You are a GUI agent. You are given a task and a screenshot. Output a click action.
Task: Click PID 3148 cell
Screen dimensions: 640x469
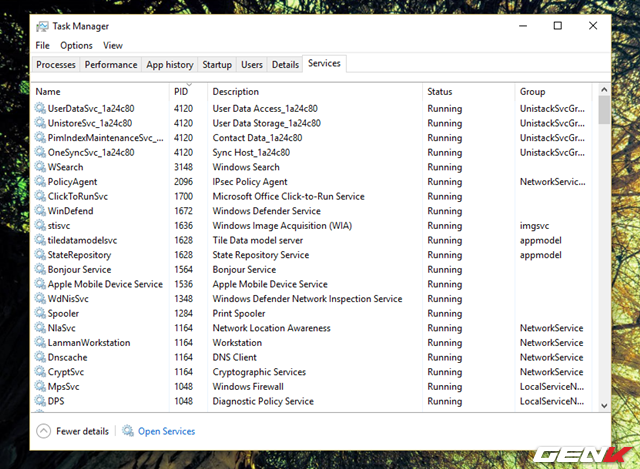[184, 167]
